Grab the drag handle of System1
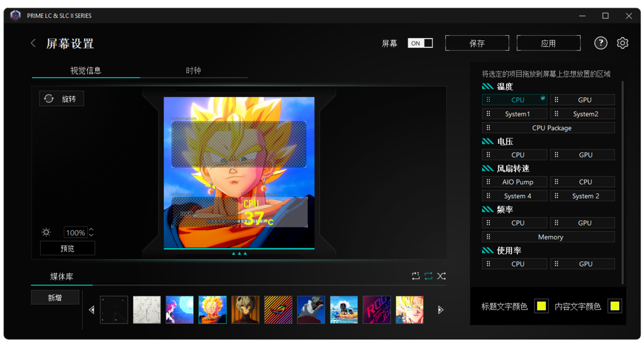The image size is (644, 347). coord(488,114)
